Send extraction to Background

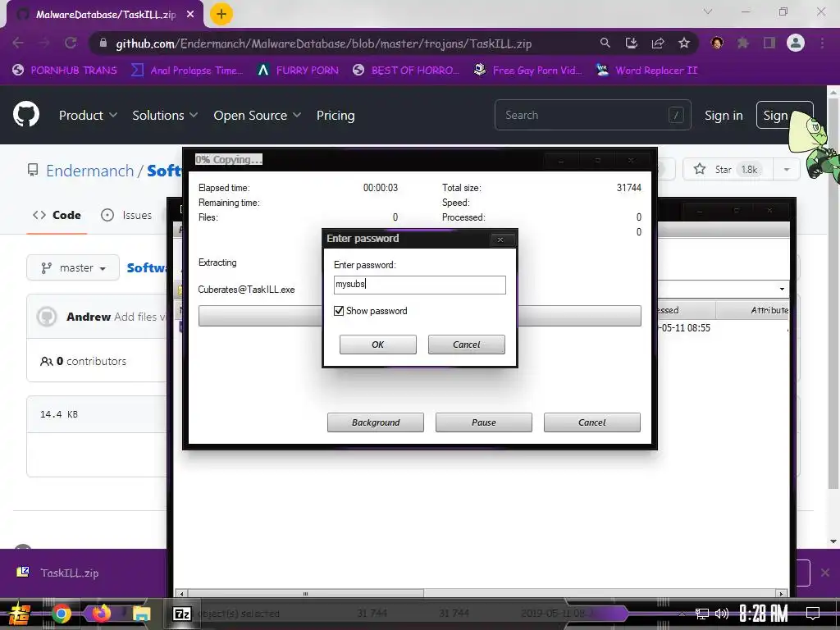376,422
